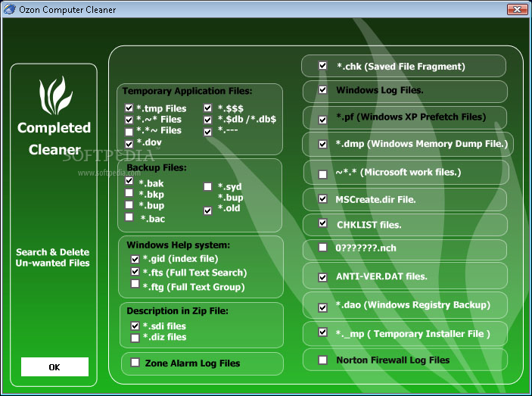Screen dimensions: 532x396
Task: Enable the *.bac checkbox
Action: (129, 217)
